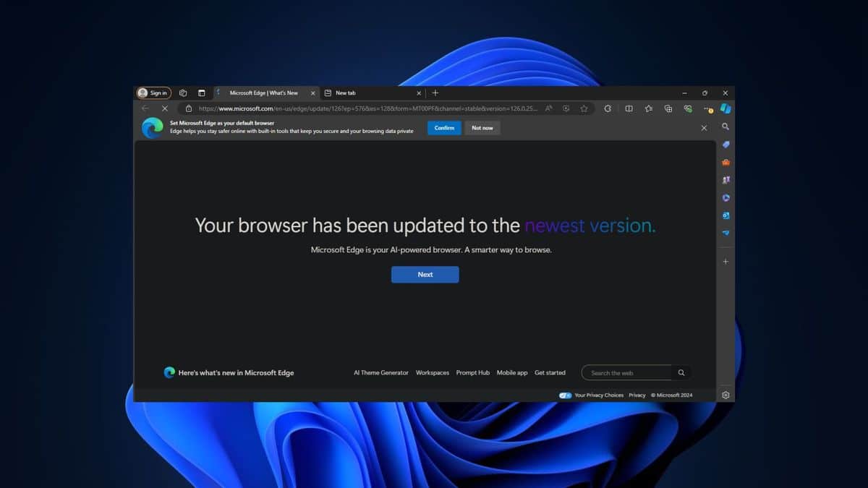This screenshot has height=488, width=868.
Task: Close the New tab tab
Action: click(419, 93)
